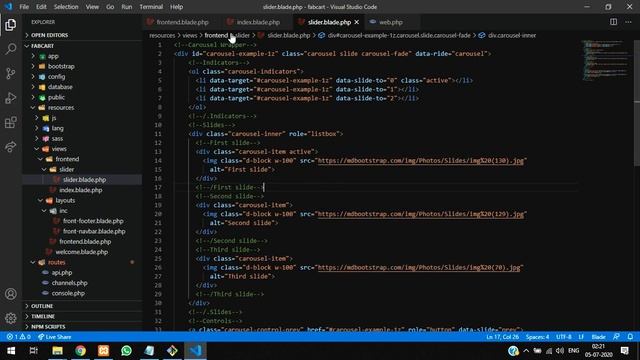Open channels.php in the routes folder
This screenshot has height=360, width=640.
(69, 282)
